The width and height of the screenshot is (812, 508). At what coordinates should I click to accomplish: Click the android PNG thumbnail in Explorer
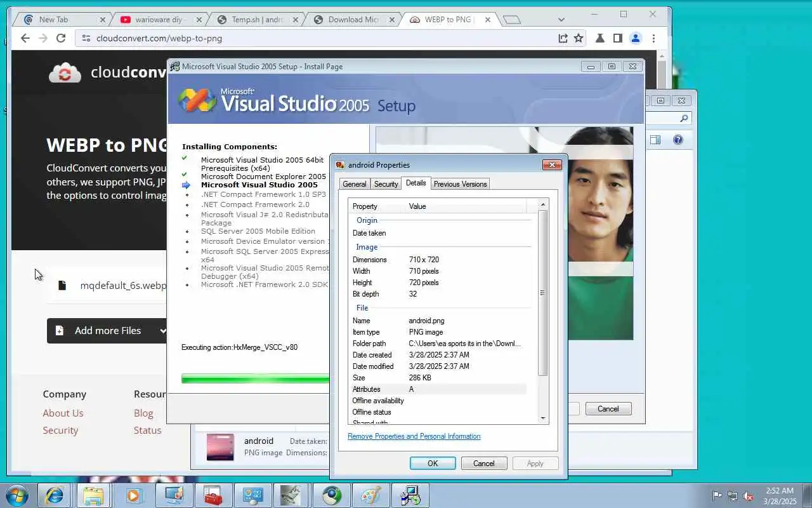coord(220,447)
